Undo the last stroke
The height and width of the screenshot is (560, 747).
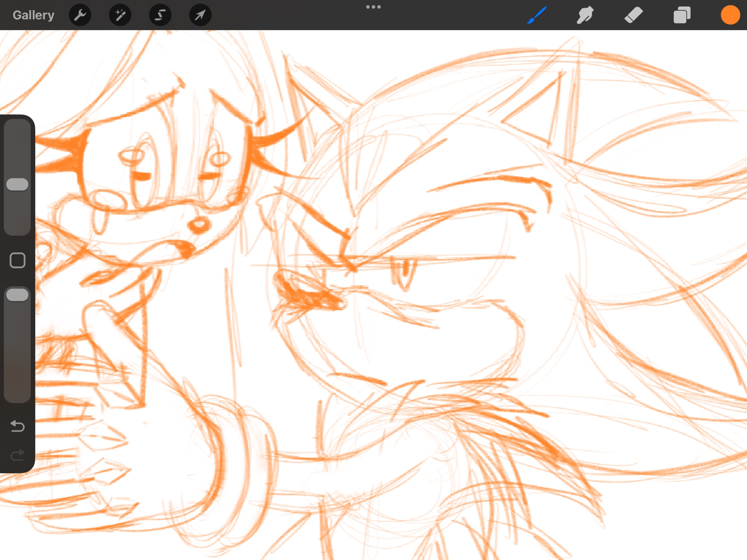(18, 426)
